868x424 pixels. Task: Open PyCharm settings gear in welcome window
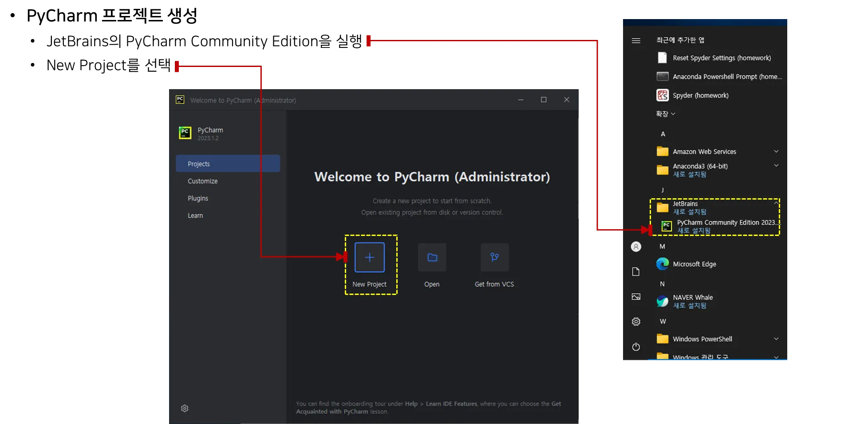pyautogui.click(x=185, y=408)
